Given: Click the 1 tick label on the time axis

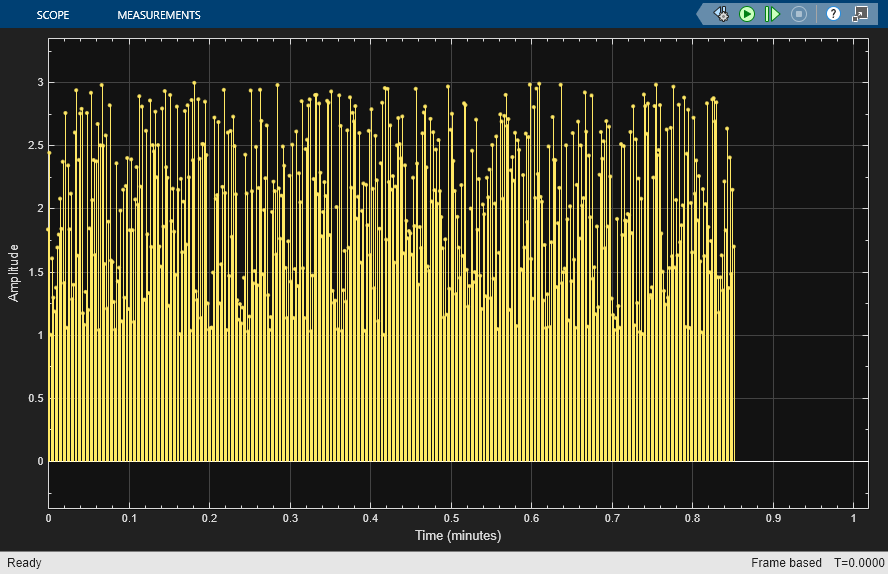Looking at the screenshot, I should pos(853,518).
